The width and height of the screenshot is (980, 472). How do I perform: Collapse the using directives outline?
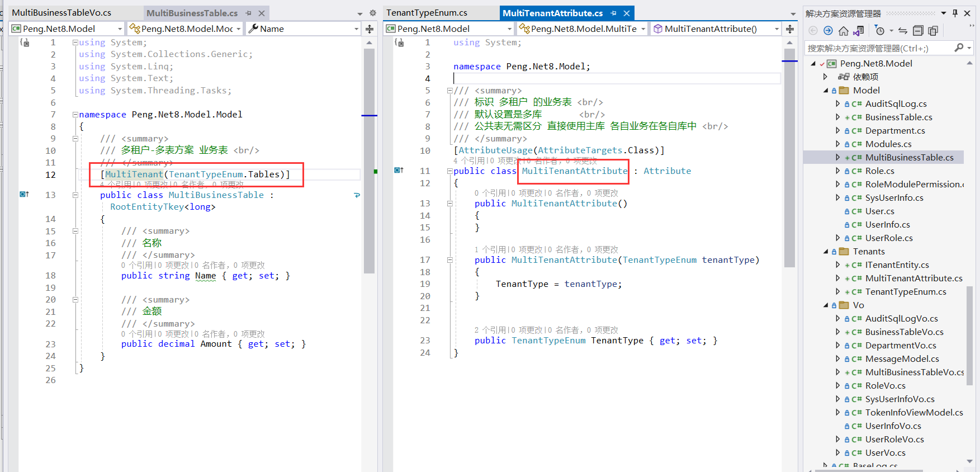coord(75,43)
